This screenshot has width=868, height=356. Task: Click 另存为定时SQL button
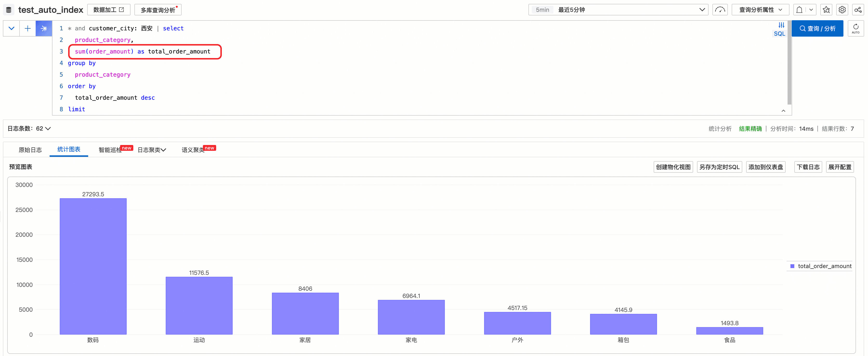tap(719, 167)
